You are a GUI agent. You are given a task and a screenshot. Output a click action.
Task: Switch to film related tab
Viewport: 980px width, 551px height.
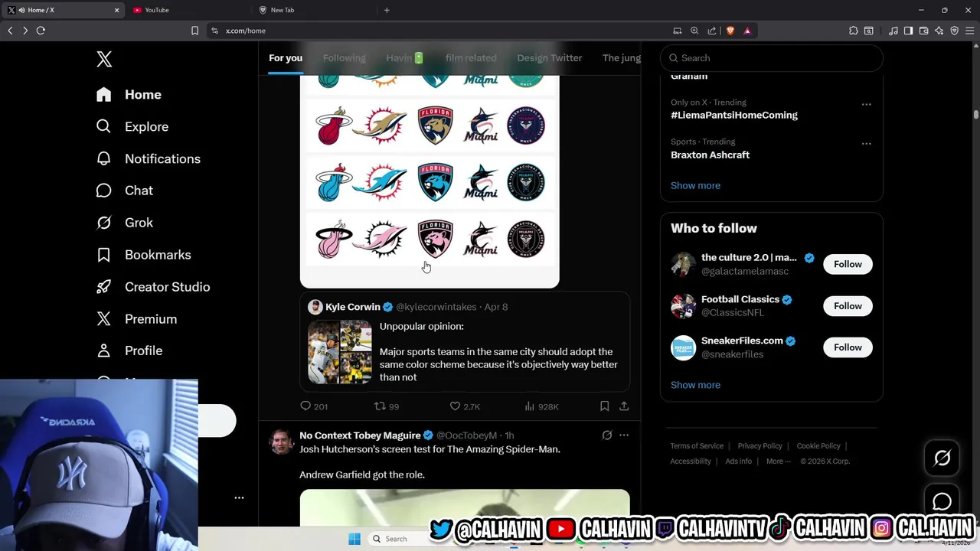coord(471,58)
